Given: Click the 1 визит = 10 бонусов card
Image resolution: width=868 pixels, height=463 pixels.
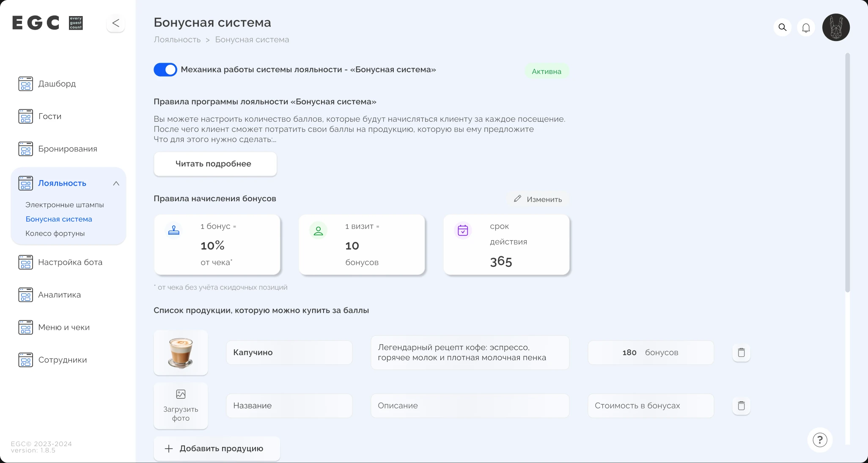Looking at the screenshot, I should (x=362, y=245).
